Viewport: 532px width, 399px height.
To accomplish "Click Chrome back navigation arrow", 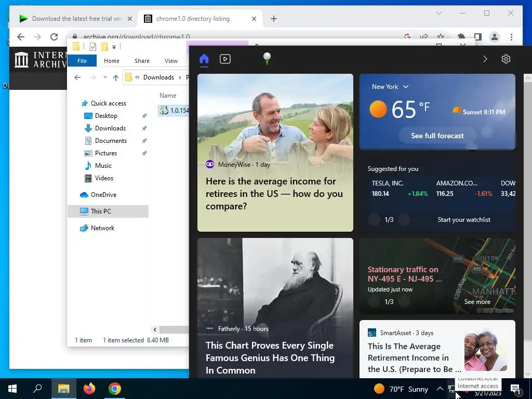I will tap(21, 37).
